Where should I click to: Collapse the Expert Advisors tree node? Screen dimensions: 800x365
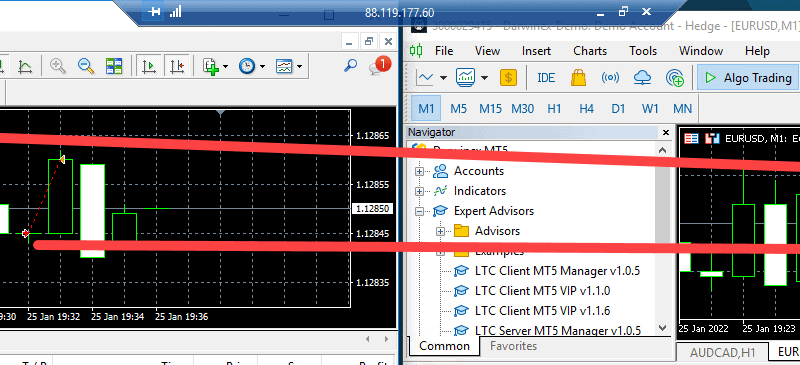click(419, 211)
